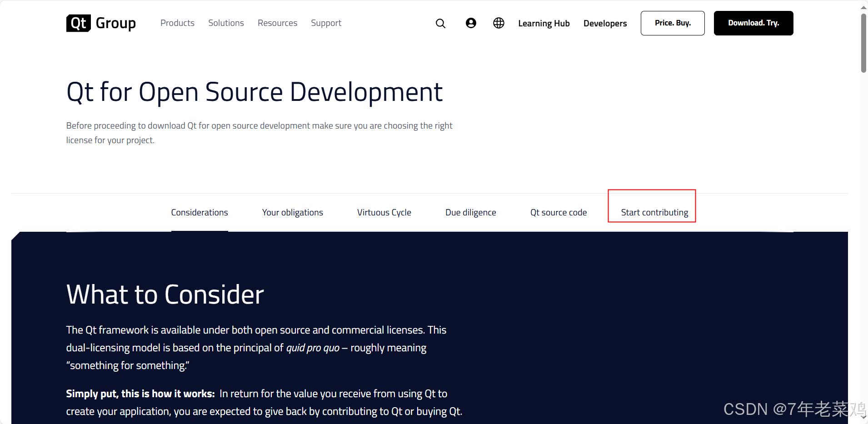Click the page vertical scrollbar thumb
The image size is (868, 424).
[x=863, y=43]
